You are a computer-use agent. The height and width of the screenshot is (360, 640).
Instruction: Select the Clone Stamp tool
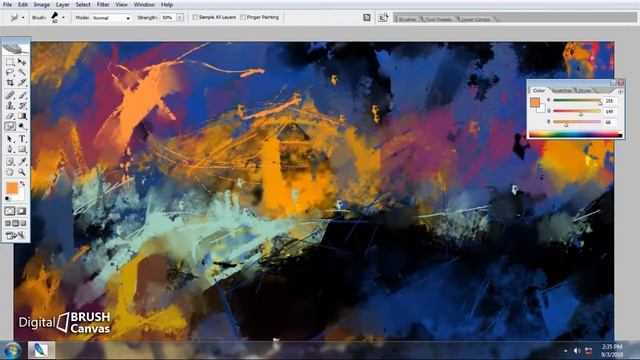click(x=10, y=106)
